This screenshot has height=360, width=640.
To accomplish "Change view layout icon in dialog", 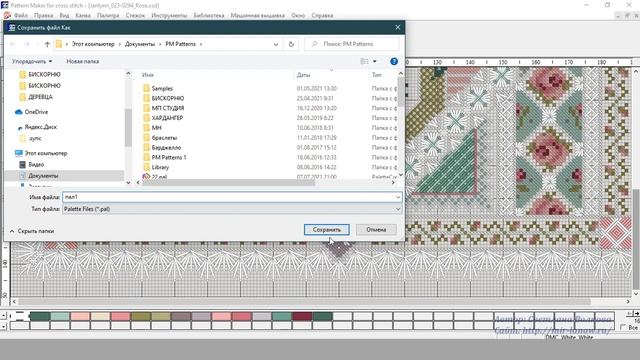I will 364,61.
